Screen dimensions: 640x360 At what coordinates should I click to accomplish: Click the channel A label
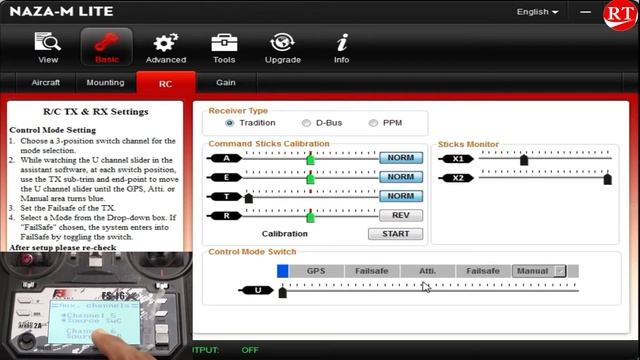[x=226, y=158]
